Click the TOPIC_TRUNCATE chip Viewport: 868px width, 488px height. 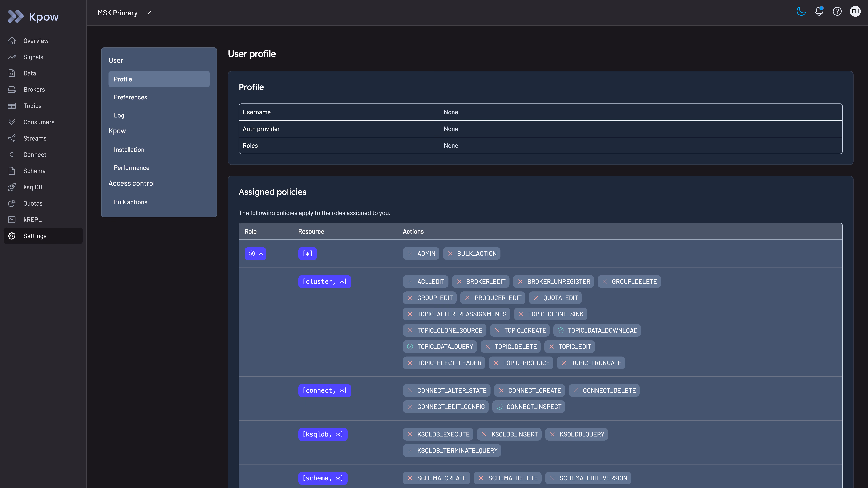[591, 363]
